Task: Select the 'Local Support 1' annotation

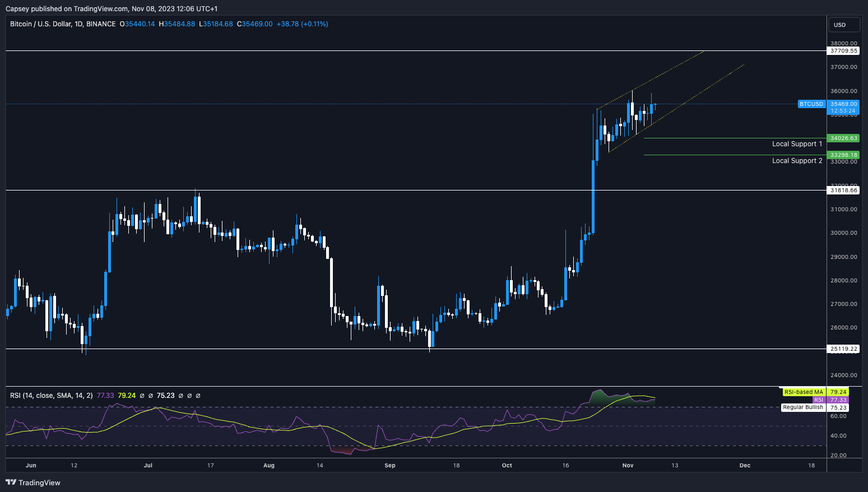Action: [x=797, y=144]
